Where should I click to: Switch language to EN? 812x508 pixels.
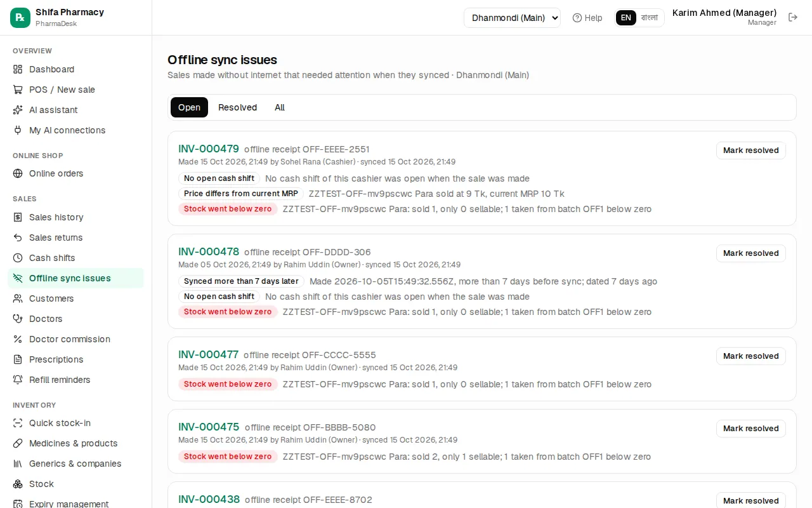626,18
